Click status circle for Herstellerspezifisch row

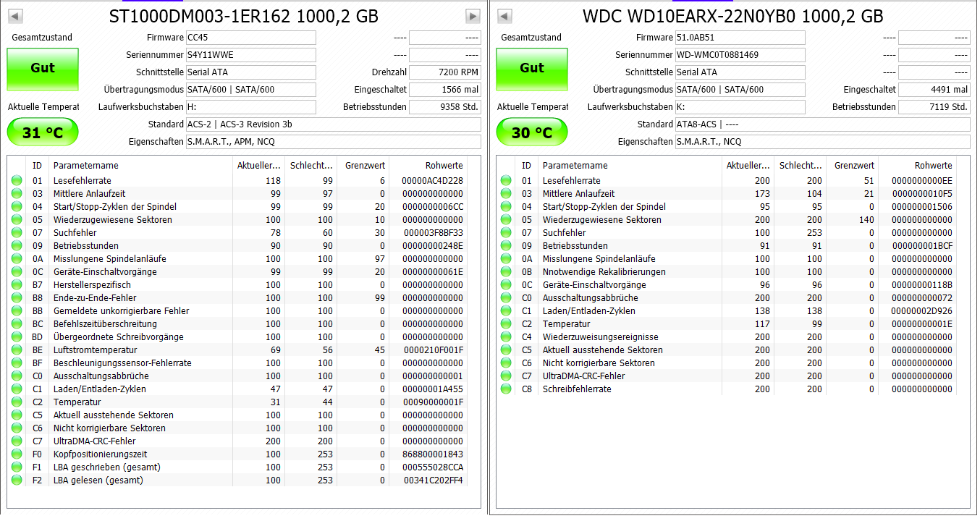(17, 285)
